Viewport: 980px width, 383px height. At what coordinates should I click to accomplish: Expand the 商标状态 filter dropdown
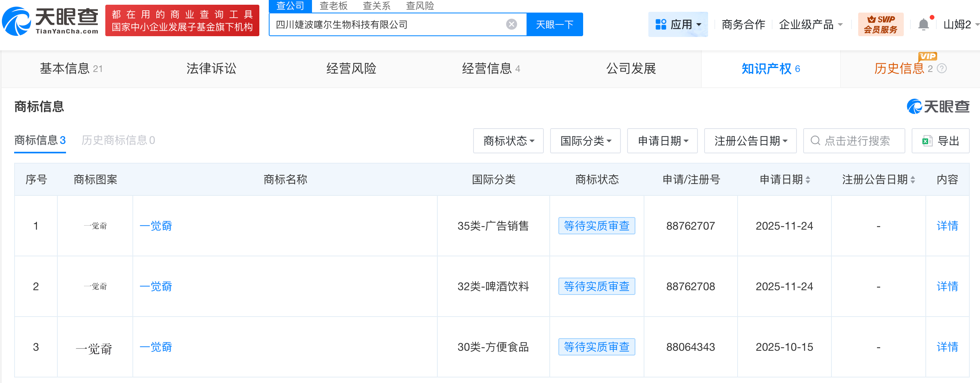click(508, 141)
